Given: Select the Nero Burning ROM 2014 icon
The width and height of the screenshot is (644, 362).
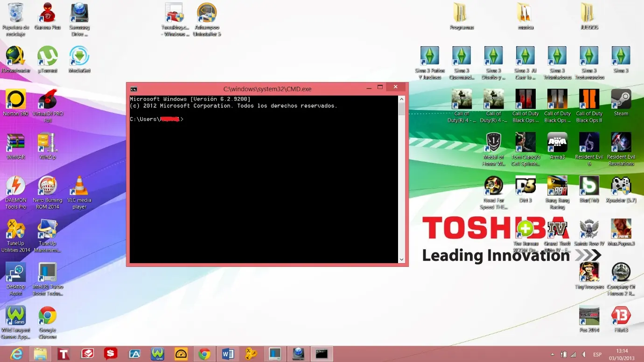Looking at the screenshot, I should click(48, 193).
